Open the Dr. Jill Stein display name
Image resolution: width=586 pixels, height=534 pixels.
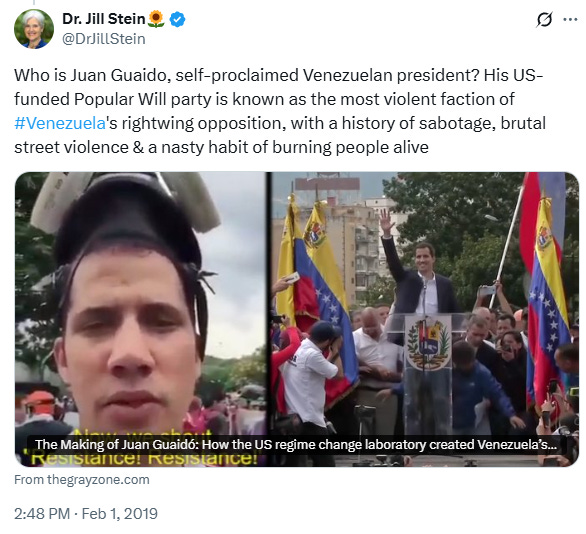pyautogui.click(x=104, y=19)
